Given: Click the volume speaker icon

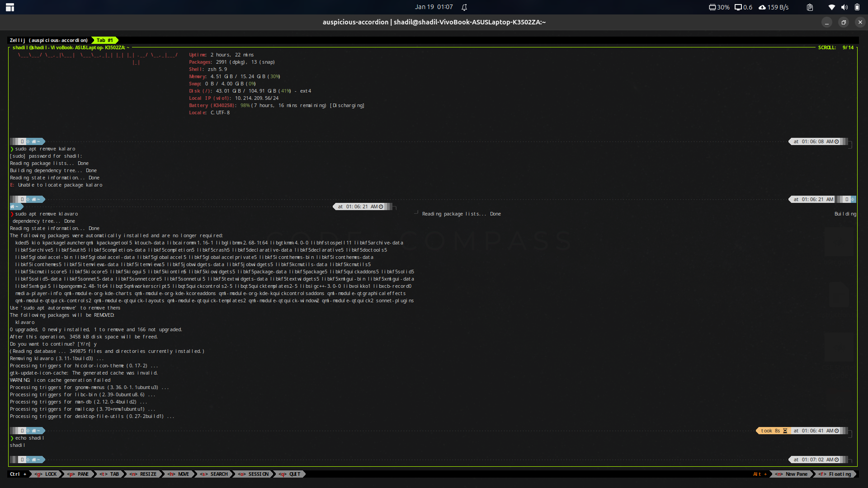Looking at the screenshot, I should point(844,7).
